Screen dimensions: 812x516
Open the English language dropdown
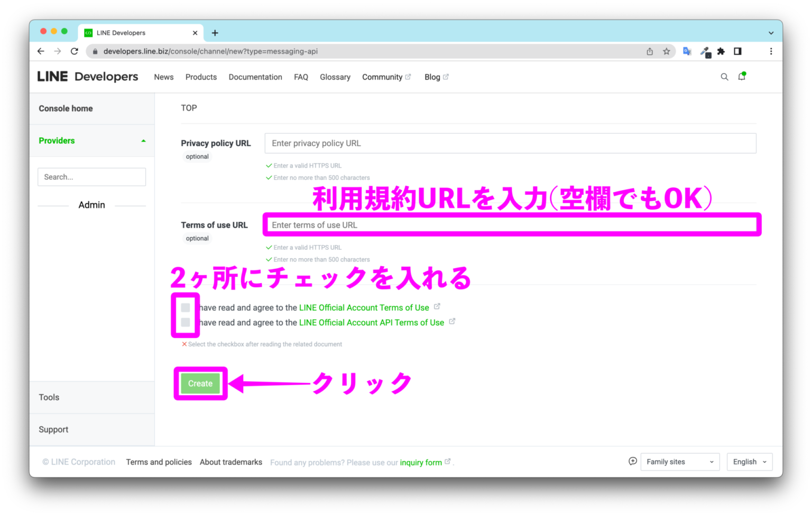click(749, 461)
